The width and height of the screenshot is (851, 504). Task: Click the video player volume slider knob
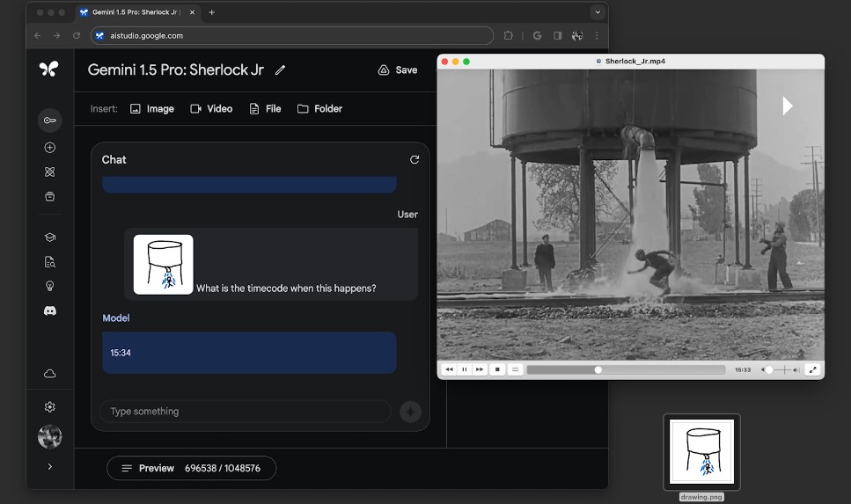tap(769, 370)
